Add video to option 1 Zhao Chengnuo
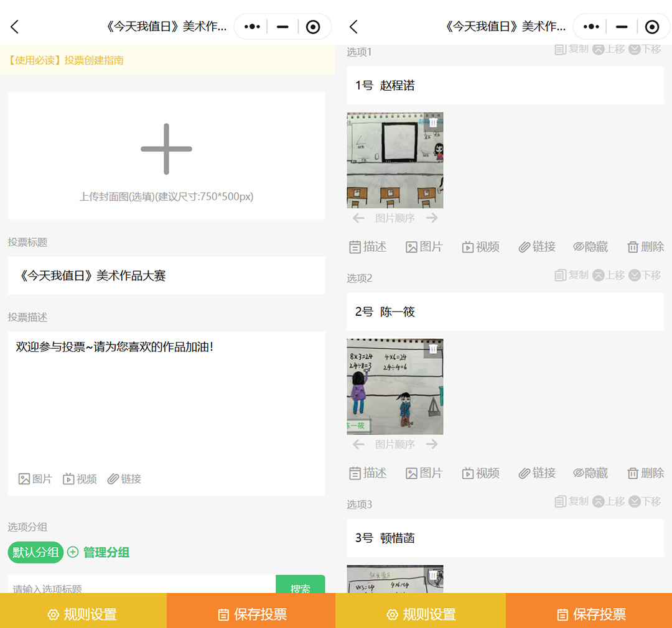Screen dimensions: 672x628 click(x=480, y=247)
